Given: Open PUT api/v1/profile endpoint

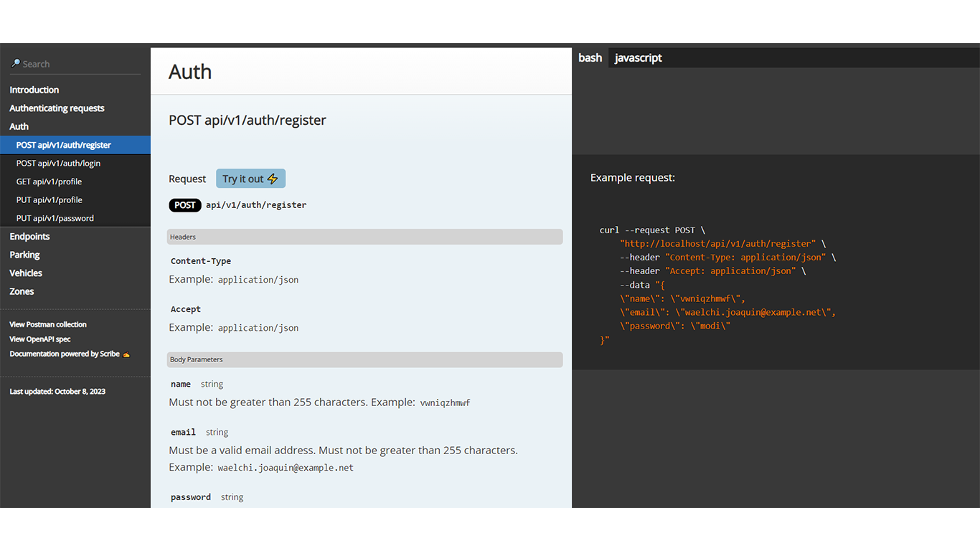Looking at the screenshot, I should 75,199.
